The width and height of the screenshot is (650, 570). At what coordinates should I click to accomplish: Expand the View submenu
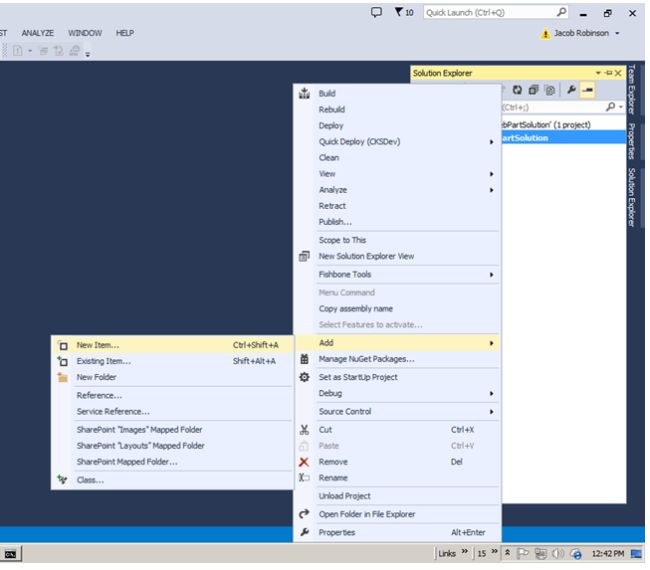tap(491, 174)
